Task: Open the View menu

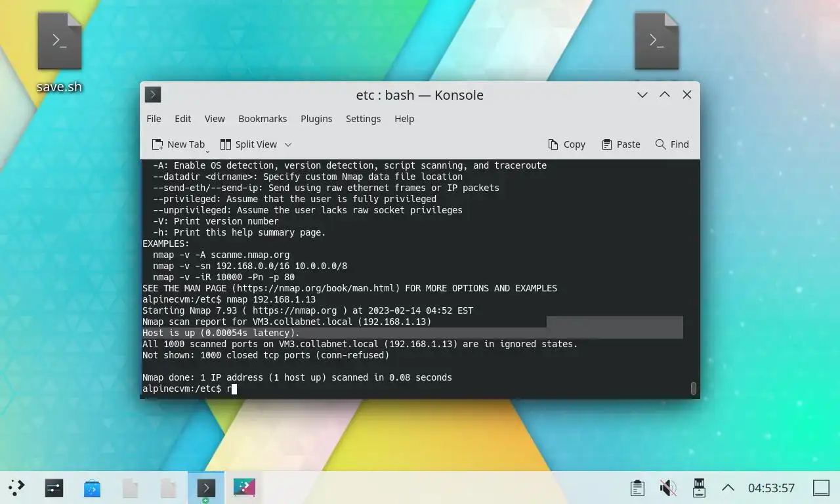Action: pos(215,119)
